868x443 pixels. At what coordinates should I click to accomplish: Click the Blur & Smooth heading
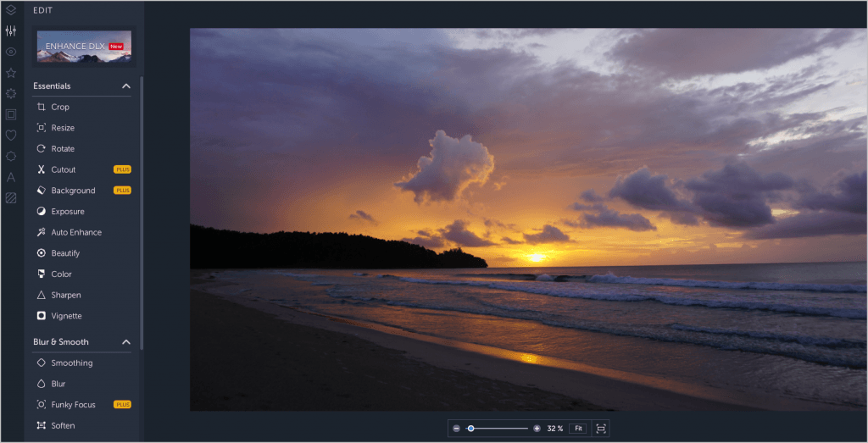(61, 342)
